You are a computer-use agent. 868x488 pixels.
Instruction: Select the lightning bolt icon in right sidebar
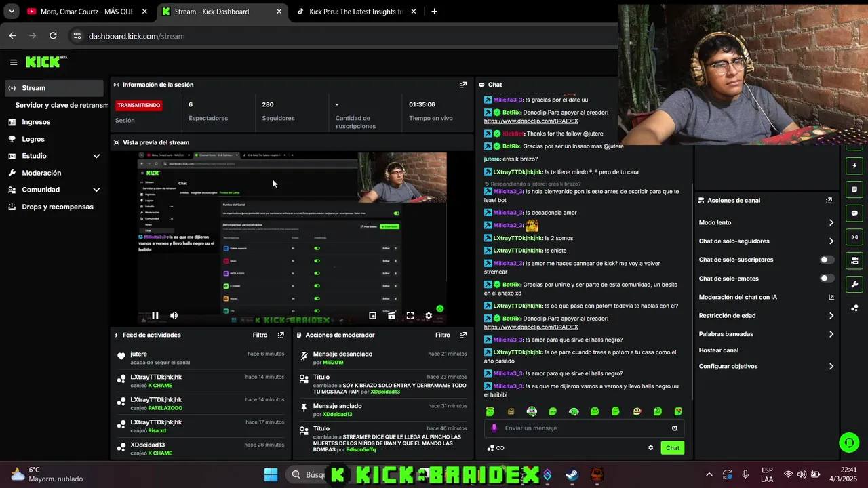coord(854,166)
